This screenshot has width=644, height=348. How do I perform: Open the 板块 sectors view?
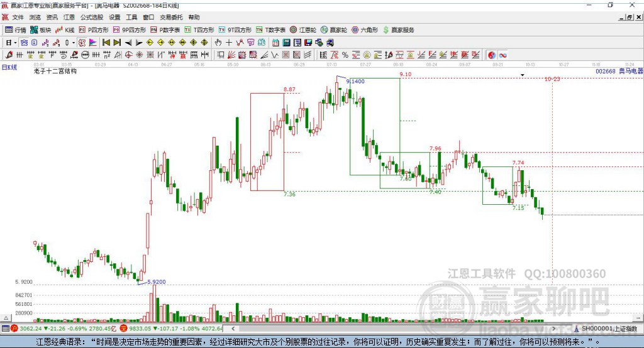41,30
